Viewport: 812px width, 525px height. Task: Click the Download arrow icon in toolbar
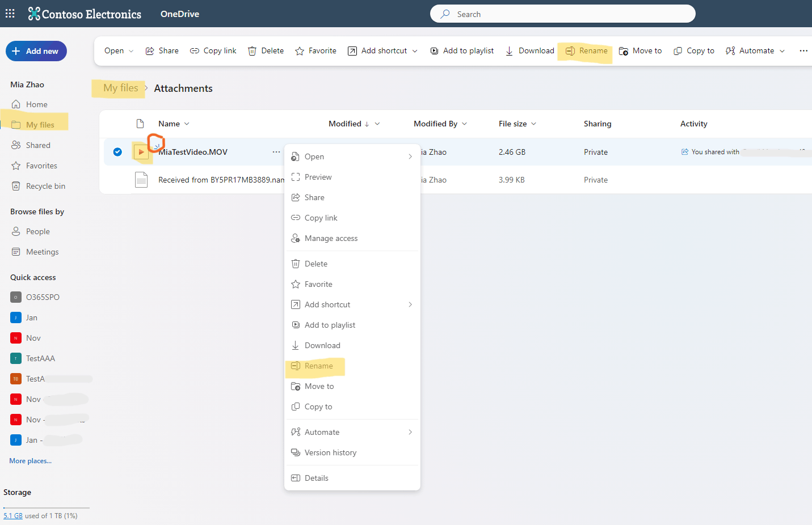pos(509,51)
